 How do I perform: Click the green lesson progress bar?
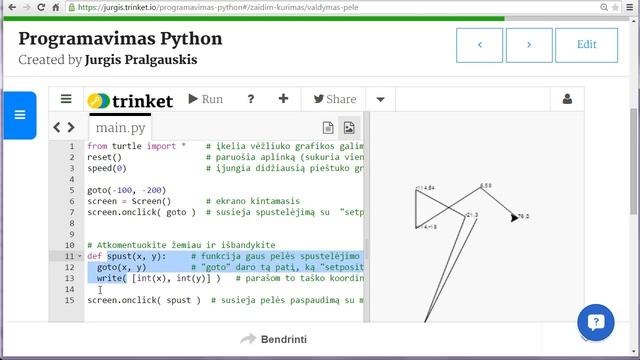[254, 18]
